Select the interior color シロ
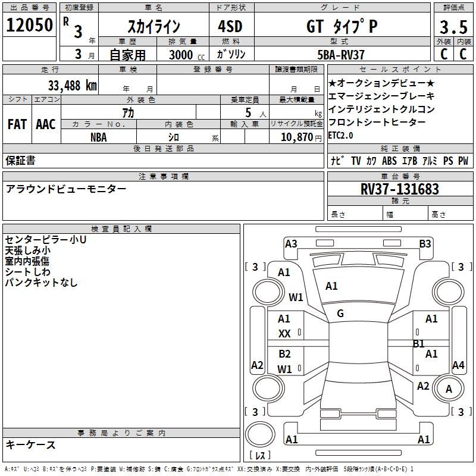 click(x=174, y=137)
